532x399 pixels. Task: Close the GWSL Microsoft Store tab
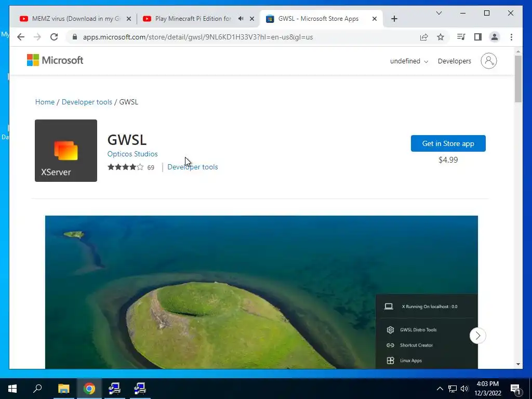coord(374,19)
